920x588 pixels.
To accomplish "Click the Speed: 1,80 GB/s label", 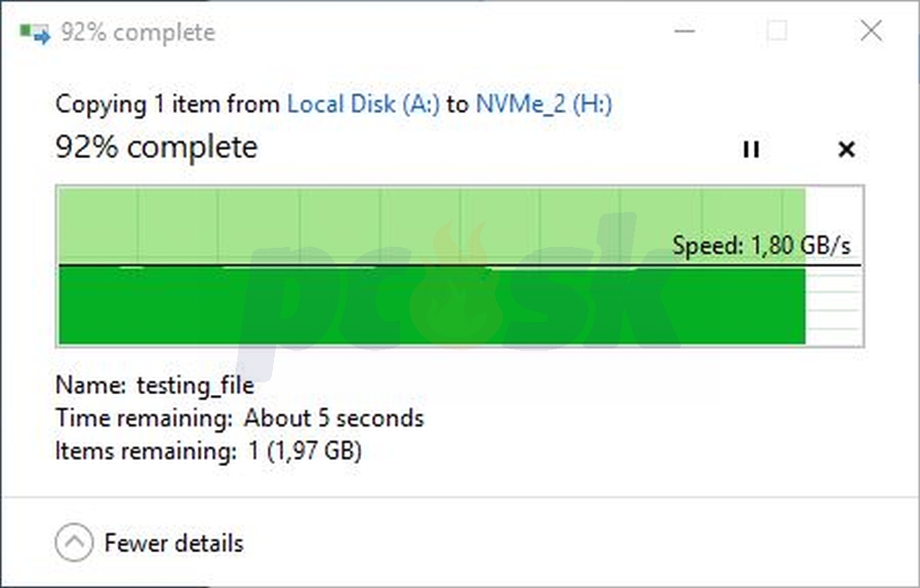I will 761,245.
